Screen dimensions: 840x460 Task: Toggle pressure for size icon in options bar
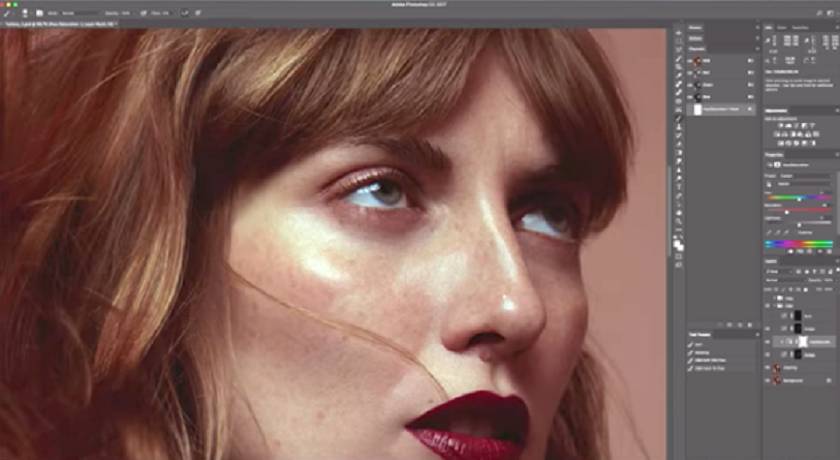(198, 13)
